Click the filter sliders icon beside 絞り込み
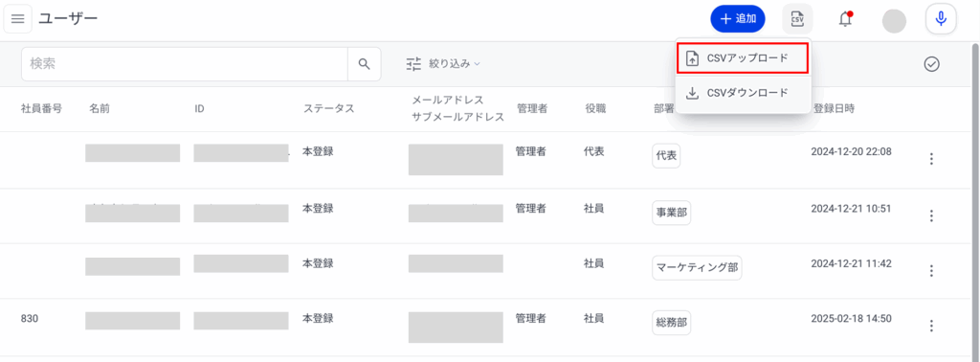Screen dimensions: 980x362 coord(413,64)
